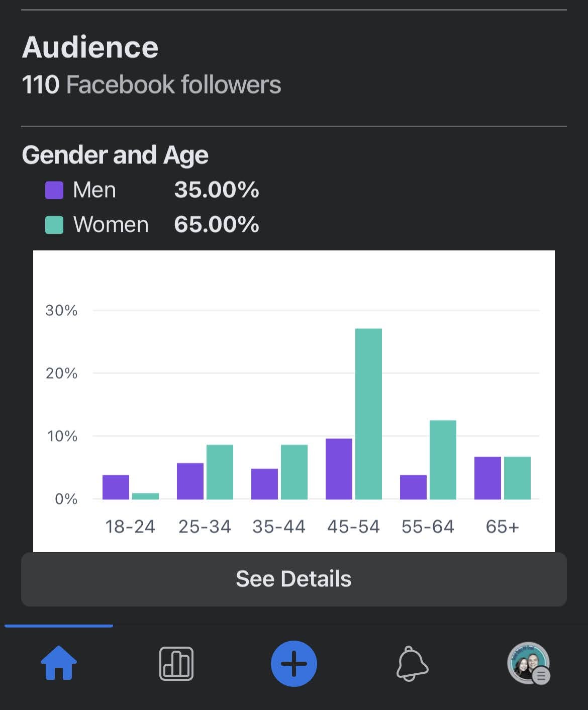Tap the Men 45-54 purple bar
588x710 pixels.
[x=339, y=469]
